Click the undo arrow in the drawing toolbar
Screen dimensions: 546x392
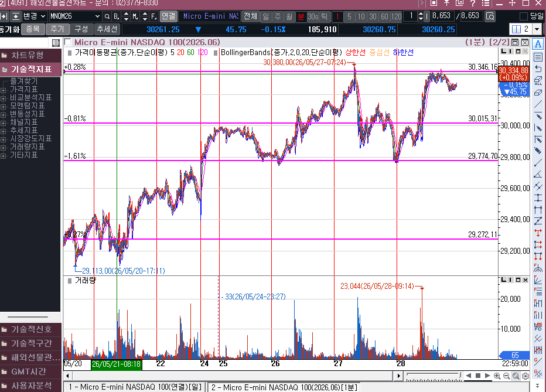(x=538, y=69)
